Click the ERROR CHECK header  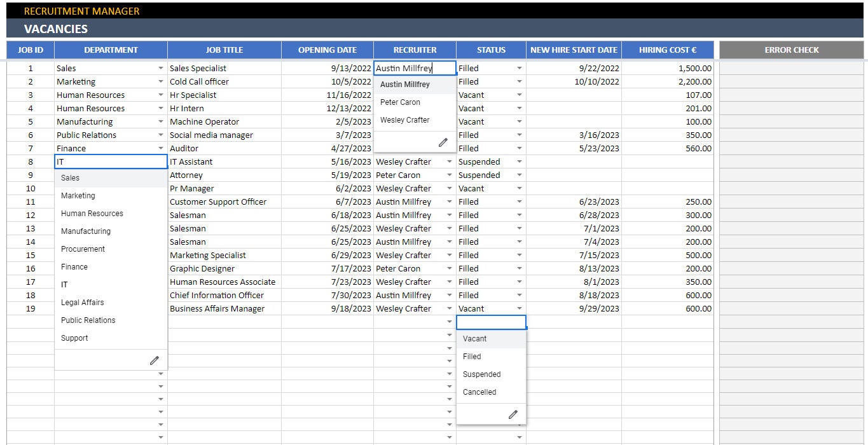(x=792, y=50)
